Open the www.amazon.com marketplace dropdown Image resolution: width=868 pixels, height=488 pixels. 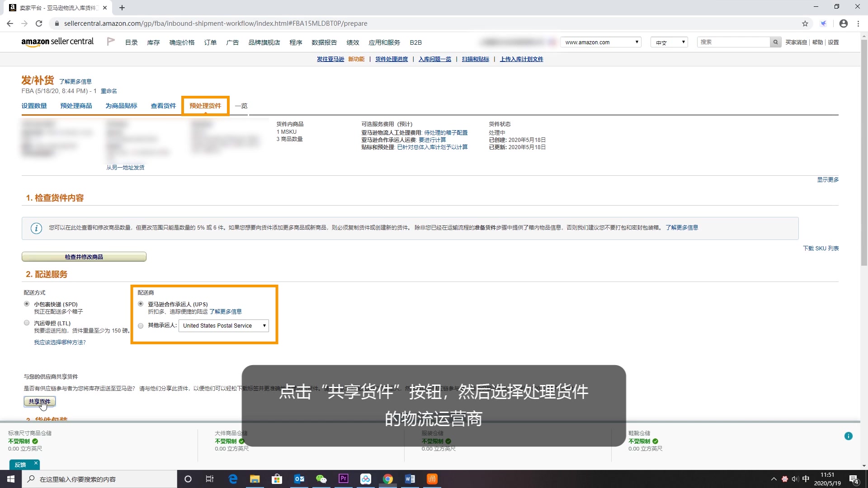coord(601,42)
